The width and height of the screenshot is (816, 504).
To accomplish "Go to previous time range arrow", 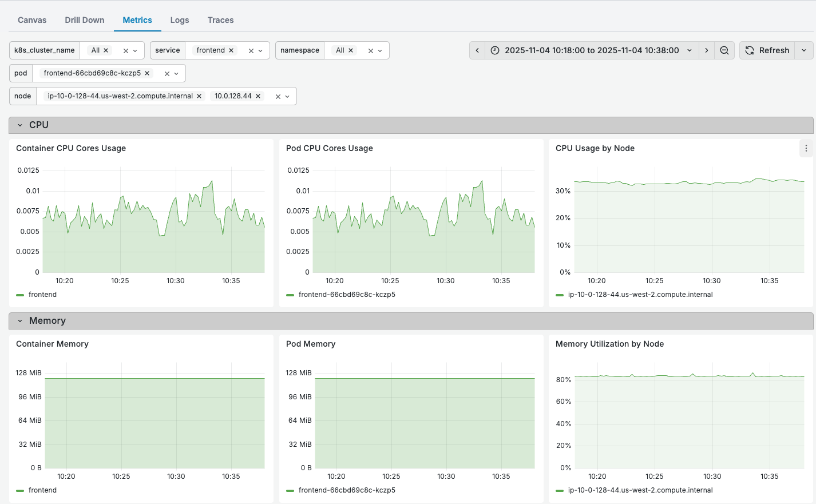I will (477, 50).
